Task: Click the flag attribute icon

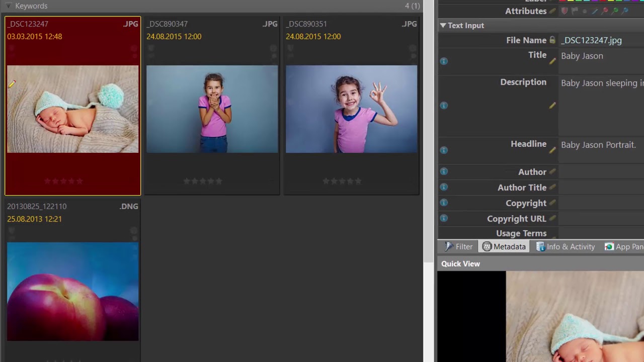Action: 575,11
